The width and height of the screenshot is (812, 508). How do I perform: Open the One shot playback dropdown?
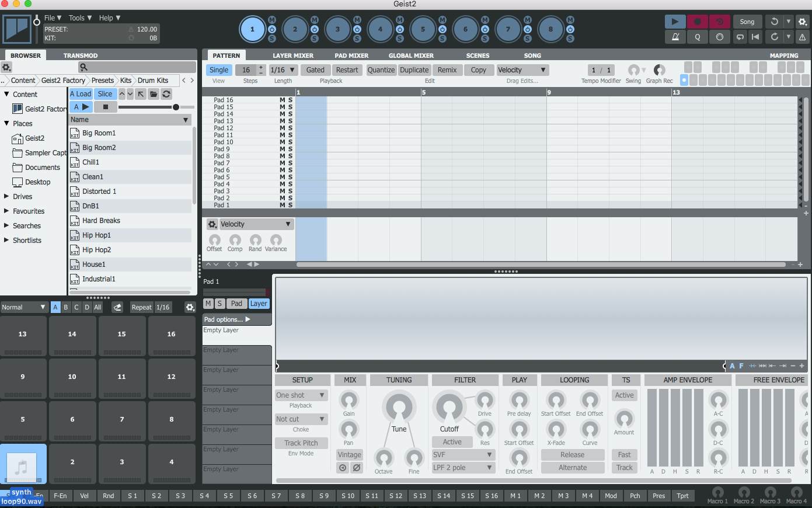[x=301, y=395]
